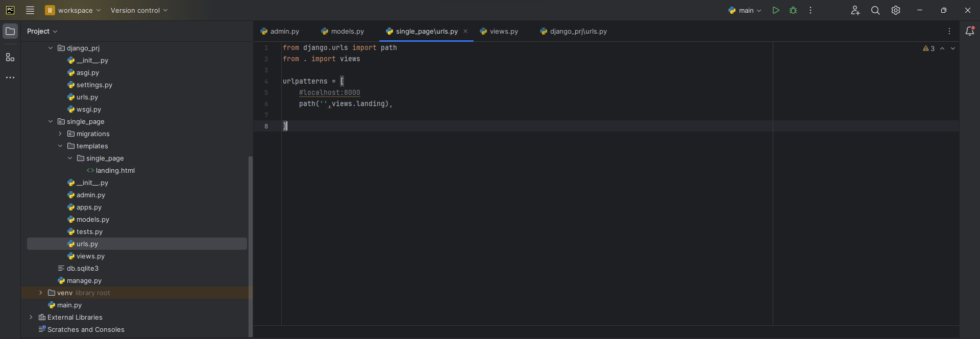
Task: Switch to views.py tab
Action: coord(499,31)
